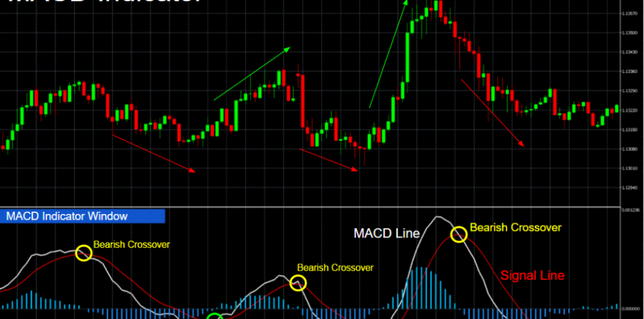Click the leftmost yellow crossover circle

pyautogui.click(x=84, y=253)
